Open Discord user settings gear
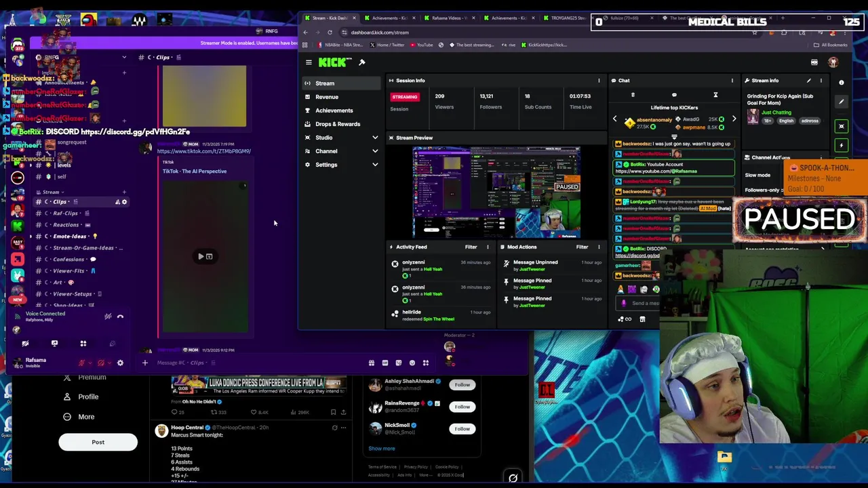The width and height of the screenshot is (868, 488). tap(120, 363)
